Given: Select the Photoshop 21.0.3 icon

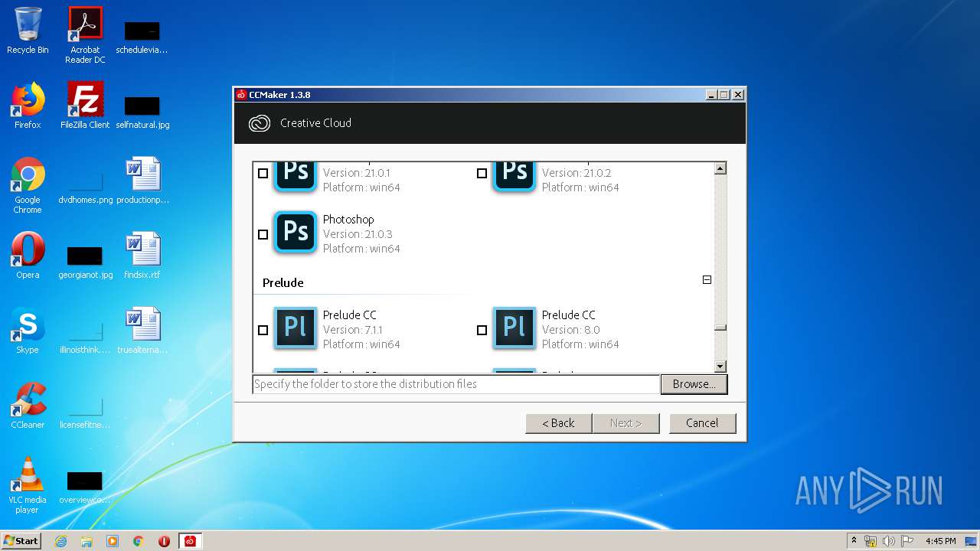Looking at the screenshot, I should (296, 232).
